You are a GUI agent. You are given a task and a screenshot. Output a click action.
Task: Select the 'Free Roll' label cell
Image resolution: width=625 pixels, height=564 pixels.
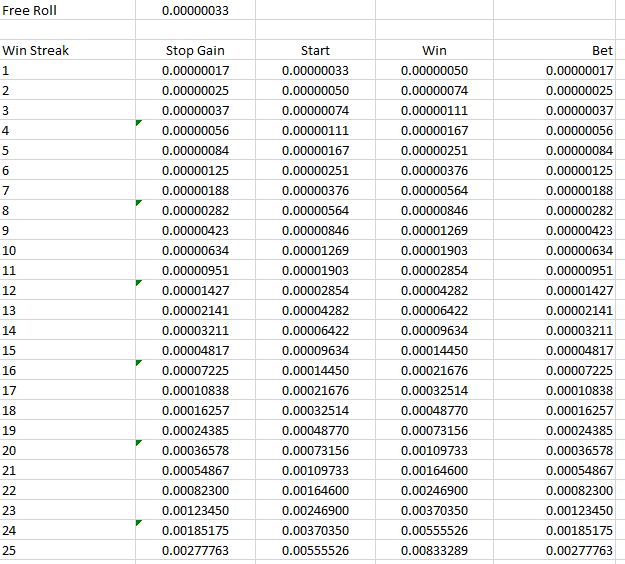point(67,10)
